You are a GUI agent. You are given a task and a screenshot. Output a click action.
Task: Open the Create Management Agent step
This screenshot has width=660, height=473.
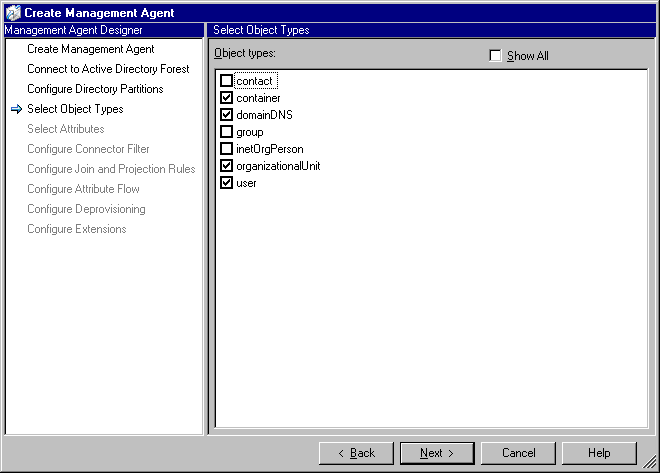(x=90, y=49)
